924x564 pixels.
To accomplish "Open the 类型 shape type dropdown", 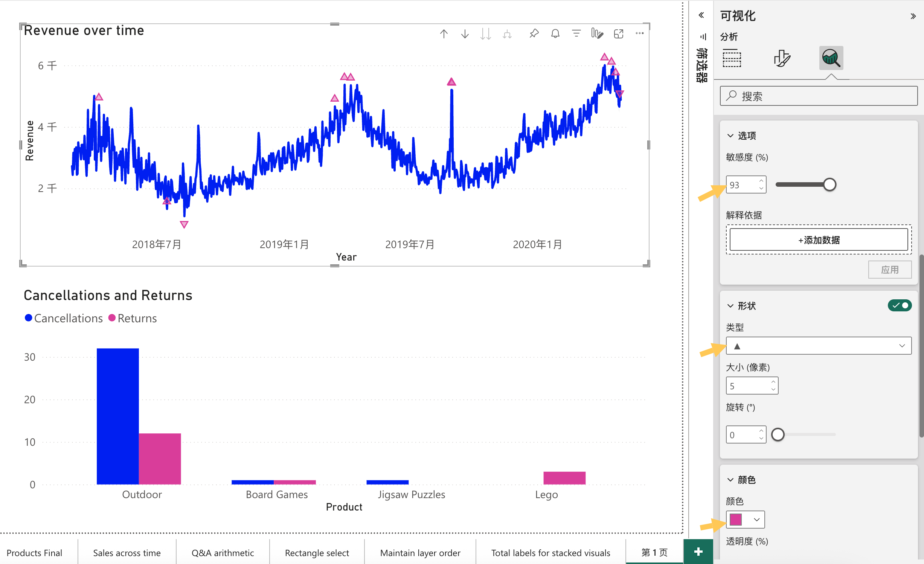I will (x=819, y=346).
